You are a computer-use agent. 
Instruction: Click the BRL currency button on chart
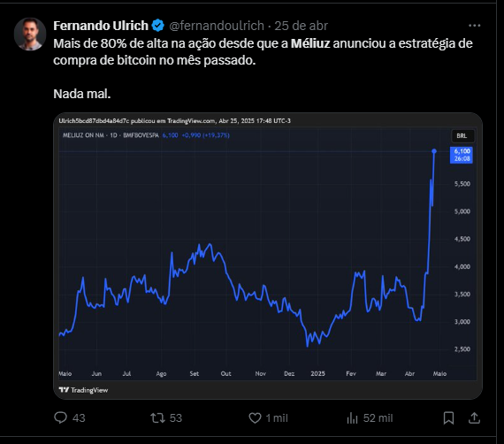[x=462, y=135]
